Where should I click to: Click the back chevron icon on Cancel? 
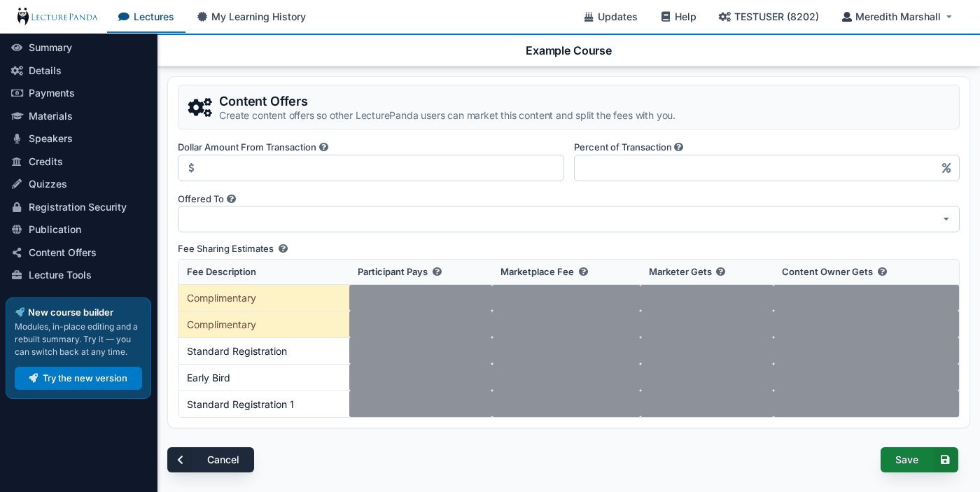click(x=181, y=460)
